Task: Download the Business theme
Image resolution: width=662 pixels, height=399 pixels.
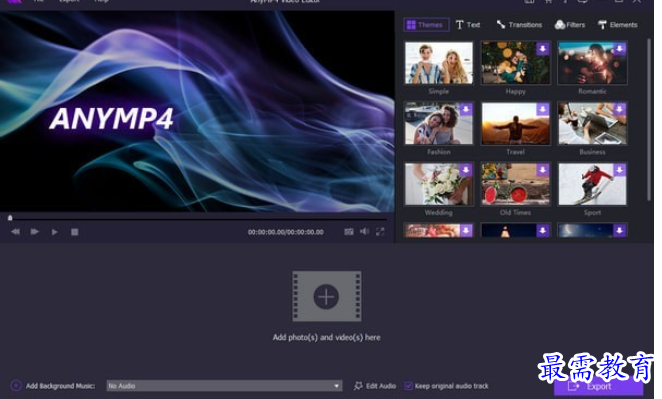Action: point(620,109)
